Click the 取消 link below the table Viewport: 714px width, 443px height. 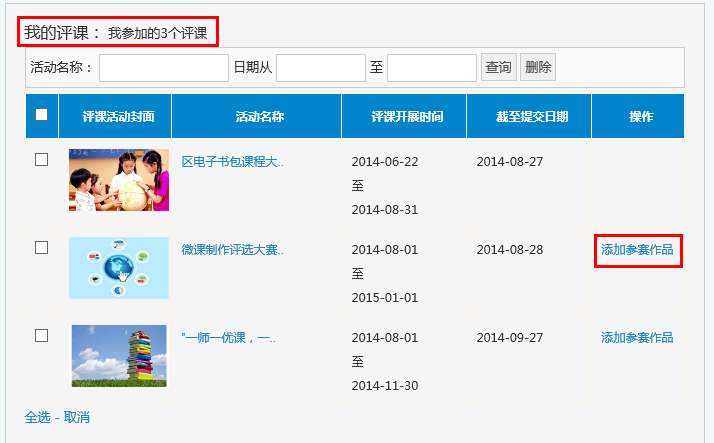[76, 417]
